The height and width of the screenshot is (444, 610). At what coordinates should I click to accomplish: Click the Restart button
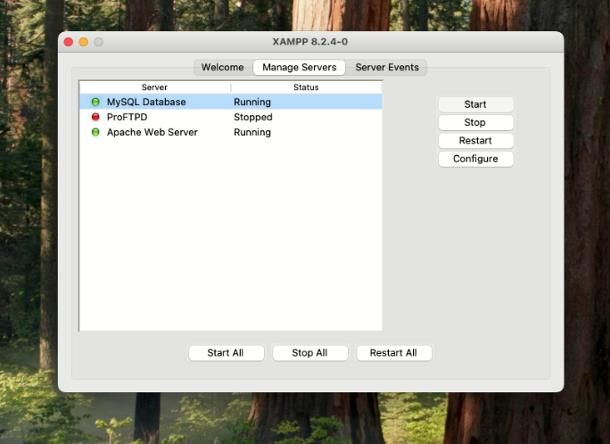point(475,140)
